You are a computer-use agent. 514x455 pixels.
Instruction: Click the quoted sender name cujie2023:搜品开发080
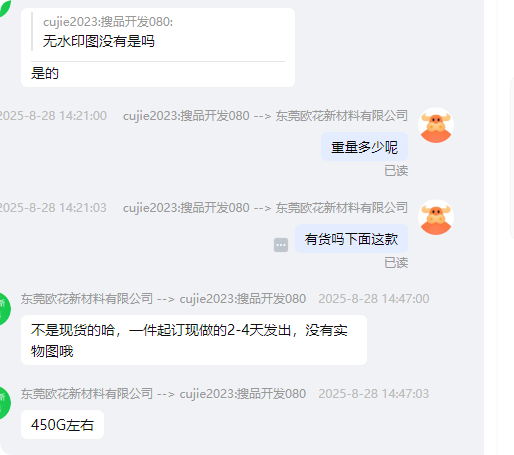tap(108, 22)
